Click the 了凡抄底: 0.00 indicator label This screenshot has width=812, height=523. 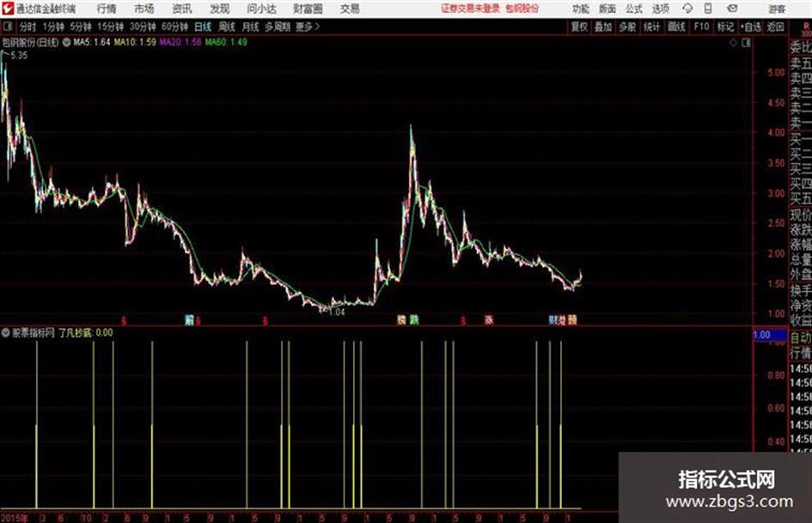point(85,332)
